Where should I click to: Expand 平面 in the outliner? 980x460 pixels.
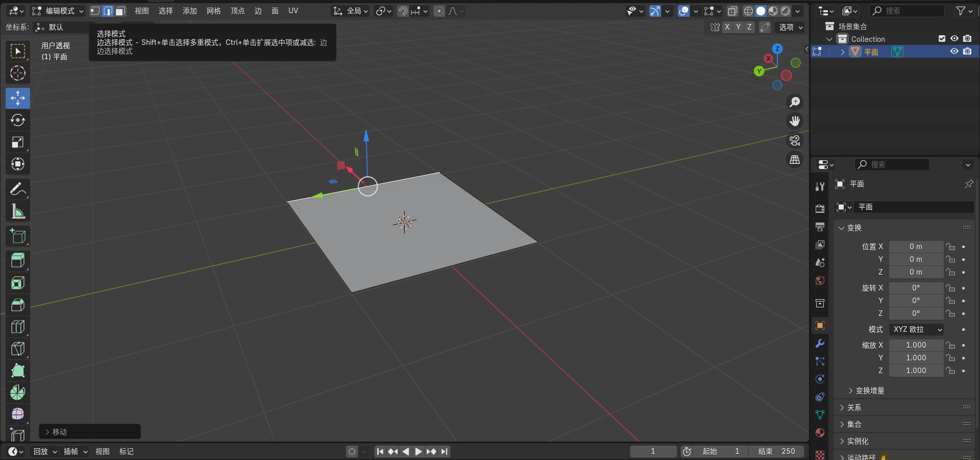[x=842, y=52]
